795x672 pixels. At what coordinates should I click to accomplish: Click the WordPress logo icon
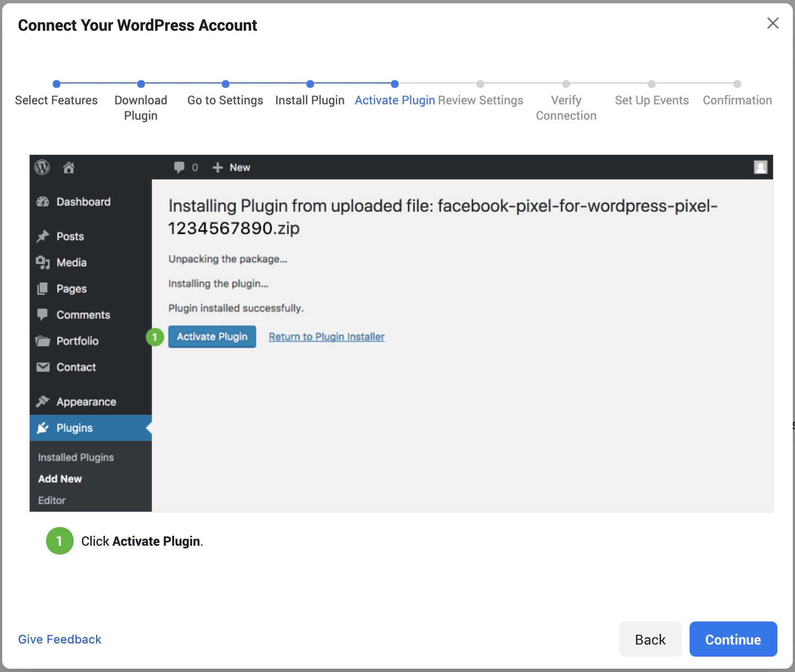[x=42, y=167]
